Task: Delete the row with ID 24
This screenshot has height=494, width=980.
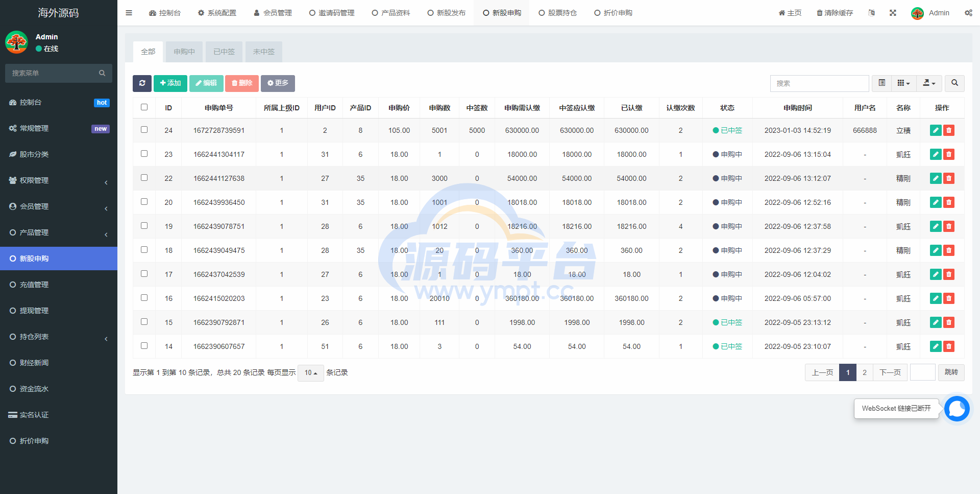Action: (x=949, y=130)
